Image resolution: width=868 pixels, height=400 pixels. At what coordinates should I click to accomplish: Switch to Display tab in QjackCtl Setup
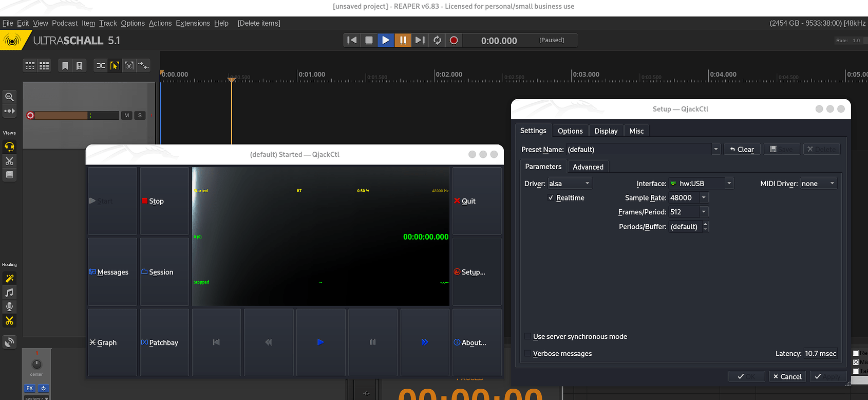606,131
